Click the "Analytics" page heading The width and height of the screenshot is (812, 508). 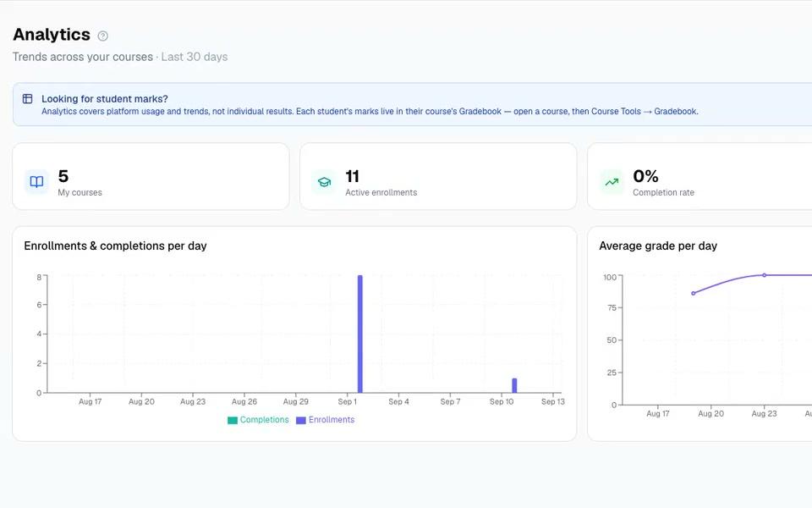click(x=52, y=35)
